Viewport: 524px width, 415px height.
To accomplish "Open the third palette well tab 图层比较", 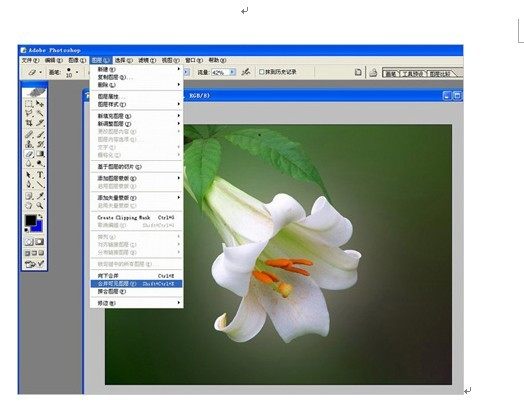I will pyautogui.click(x=440, y=74).
